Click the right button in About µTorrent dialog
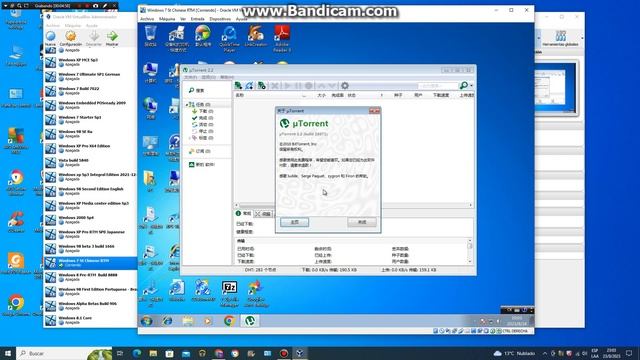This screenshot has height=360, width=640. click(362, 222)
